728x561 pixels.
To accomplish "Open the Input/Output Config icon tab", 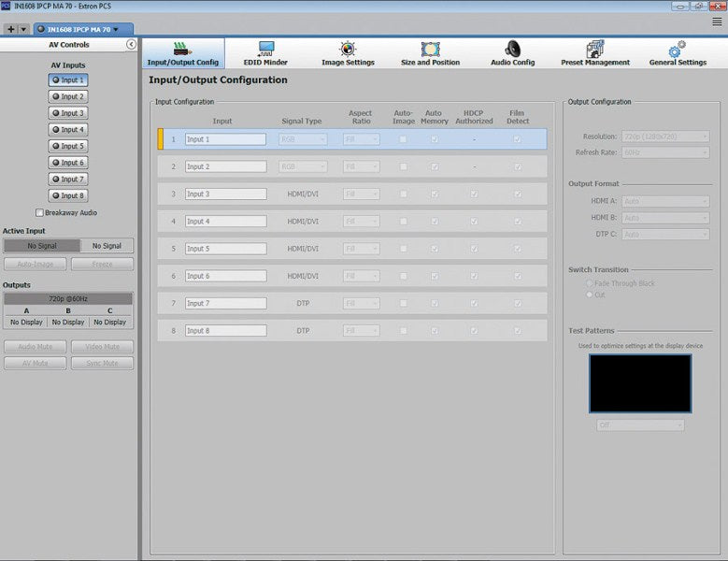I will [x=183, y=53].
